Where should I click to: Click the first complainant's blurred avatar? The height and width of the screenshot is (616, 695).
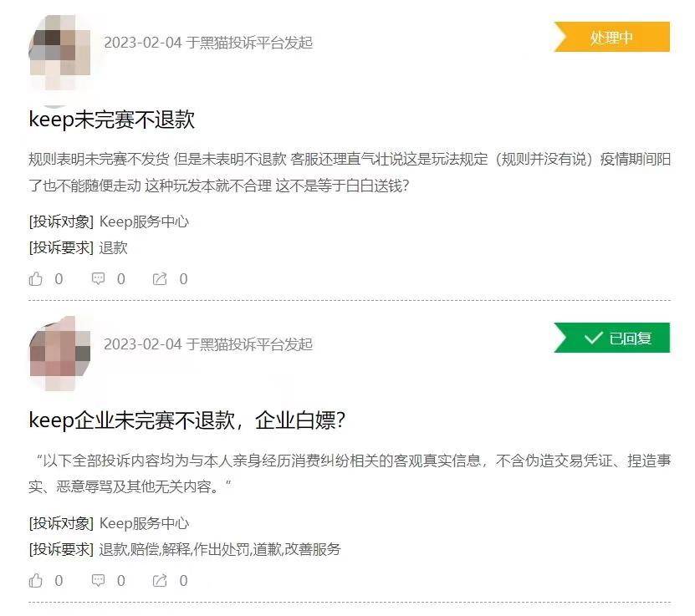[59, 53]
